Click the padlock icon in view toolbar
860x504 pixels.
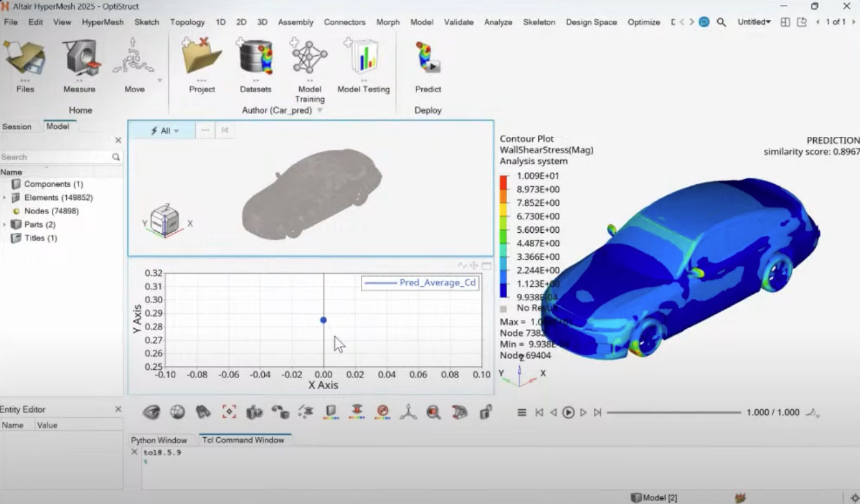pyautogui.click(x=485, y=412)
